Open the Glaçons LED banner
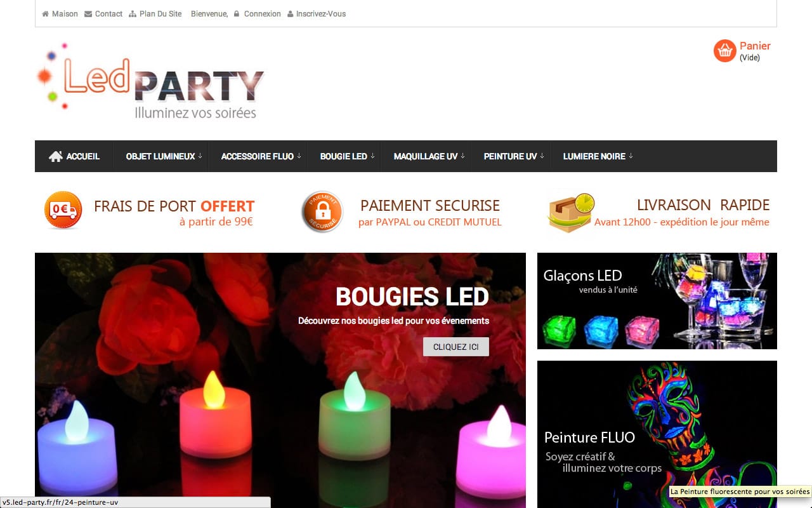The width and height of the screenshot is (812, 508). tap(657, 301)
